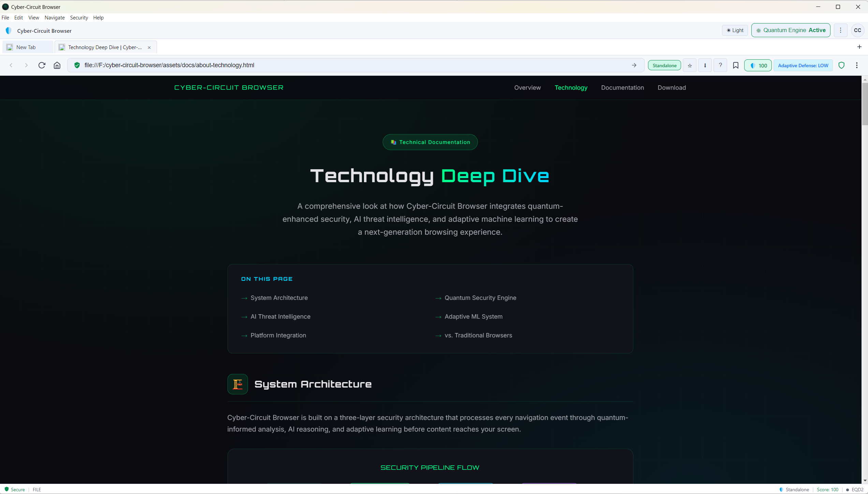The image size is (868, 494).
Task: Switch theme with the Light toggle
Action: [x=735, y=30]
